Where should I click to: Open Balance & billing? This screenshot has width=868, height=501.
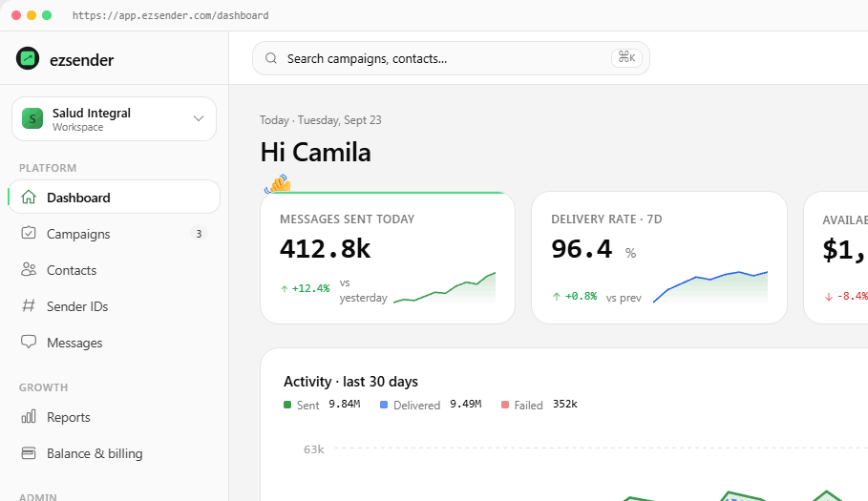[114, 453]
